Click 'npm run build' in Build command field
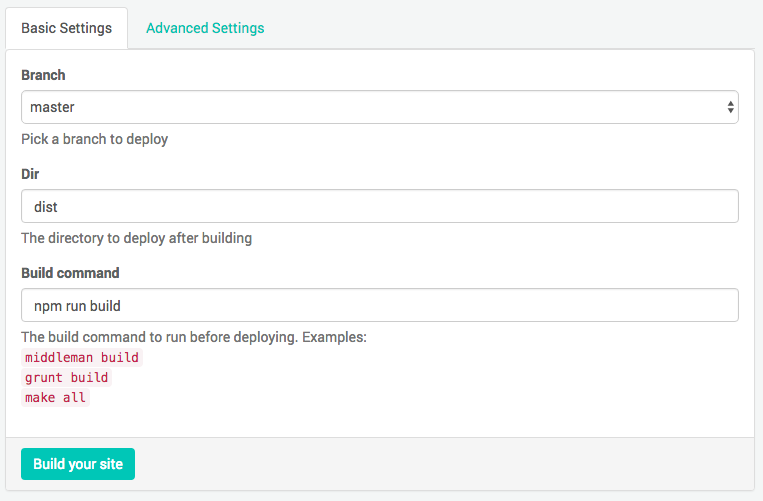Screen dimensions: 763x501 coord(77,306)
